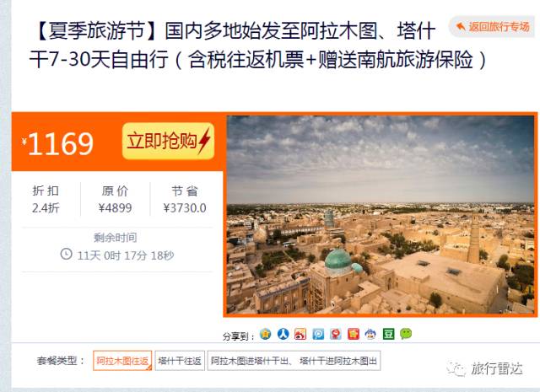Go back via 返回旅行专场 link
This screenshot has height=392, width=540.
(x=493, y=26)
